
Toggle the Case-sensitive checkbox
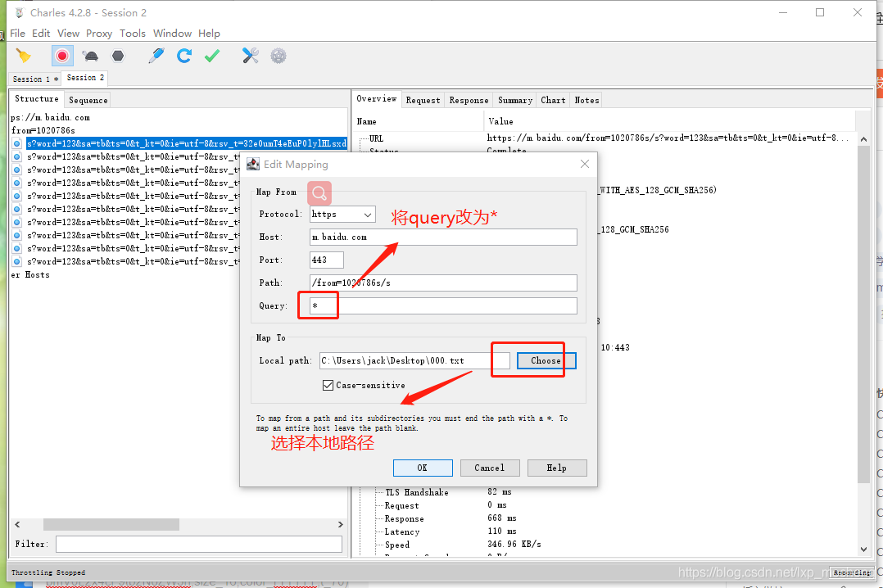point(328,385)
